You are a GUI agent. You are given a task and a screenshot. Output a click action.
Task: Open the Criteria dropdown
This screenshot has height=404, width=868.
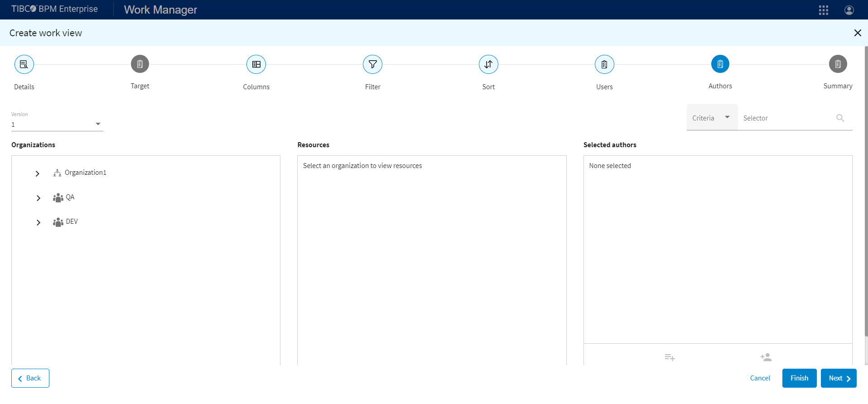[x=712, y=117]
